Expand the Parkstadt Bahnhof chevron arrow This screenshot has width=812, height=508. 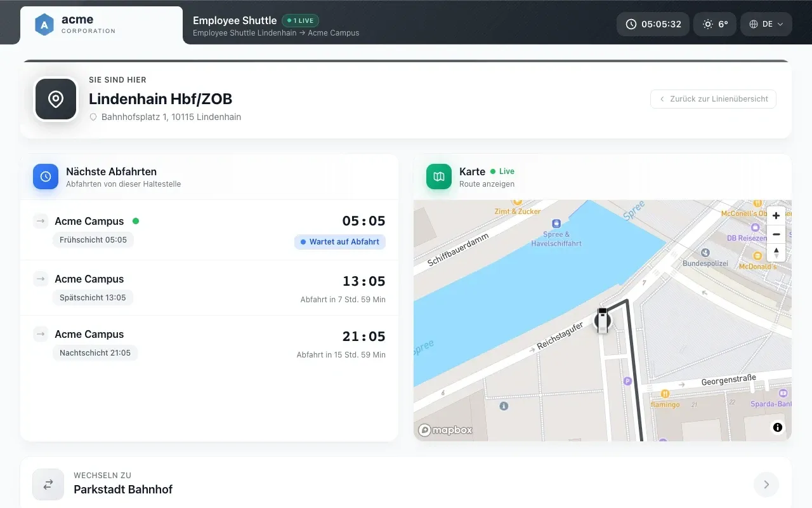point(766,485)
